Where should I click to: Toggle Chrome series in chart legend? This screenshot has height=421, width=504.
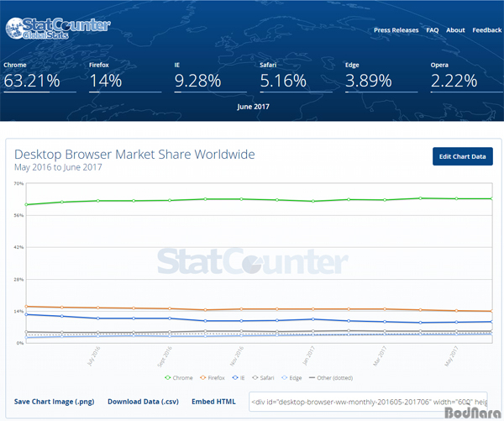179,377
